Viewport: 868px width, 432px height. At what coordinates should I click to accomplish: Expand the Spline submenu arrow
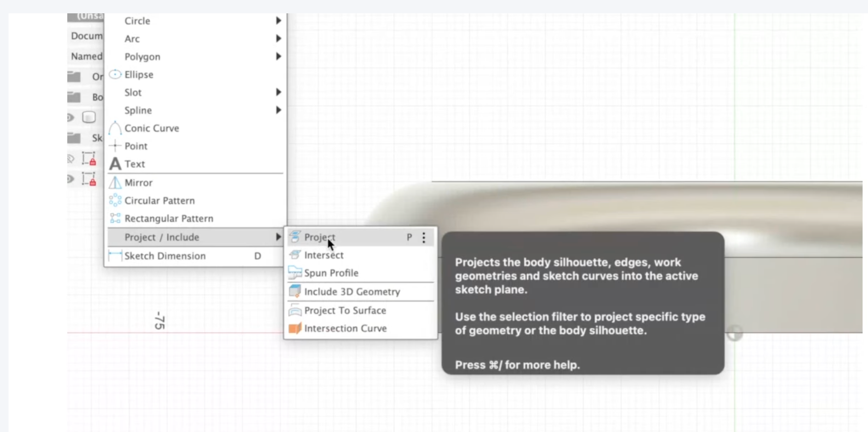[x=278, y=110]
